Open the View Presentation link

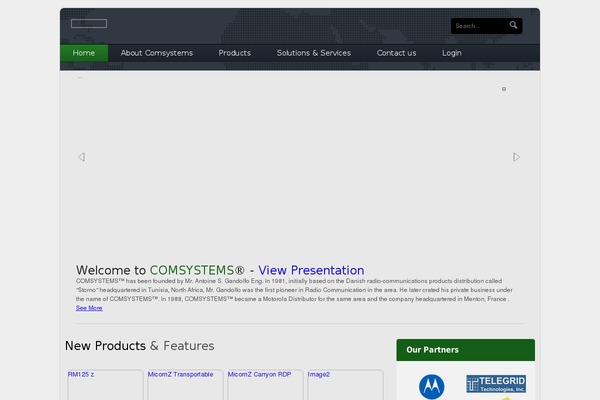311,270
